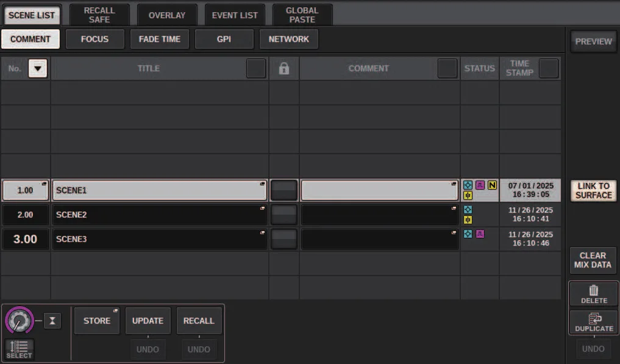The height and width of the screenshot is (364, 620).
Task: Click the yellow fader status icon for SCENE1
Action: tap(468, 196)
